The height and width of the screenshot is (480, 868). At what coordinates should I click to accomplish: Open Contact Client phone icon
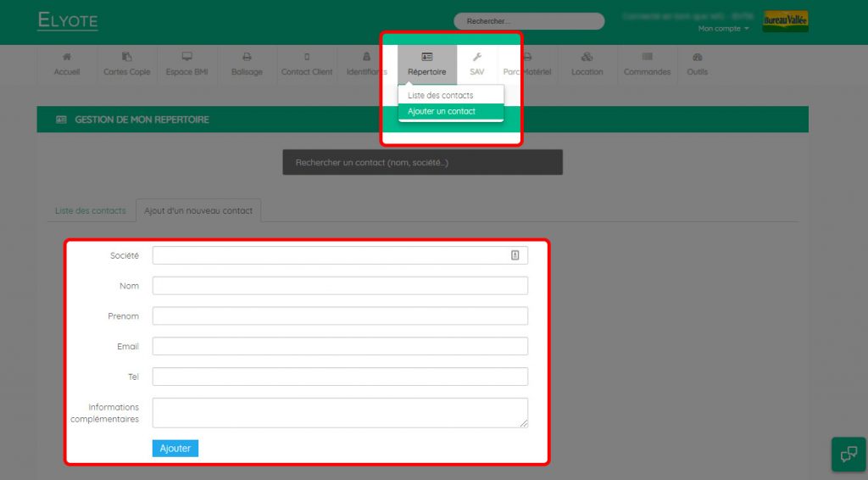(307, 57)
